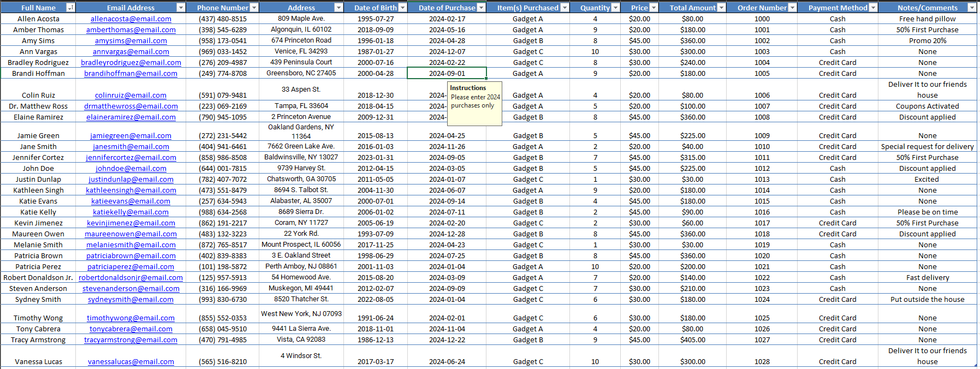This screenshot has width=980, height=369.
Task: Select the birth date '2022-08-05'
Action: [x=376, y=299]
